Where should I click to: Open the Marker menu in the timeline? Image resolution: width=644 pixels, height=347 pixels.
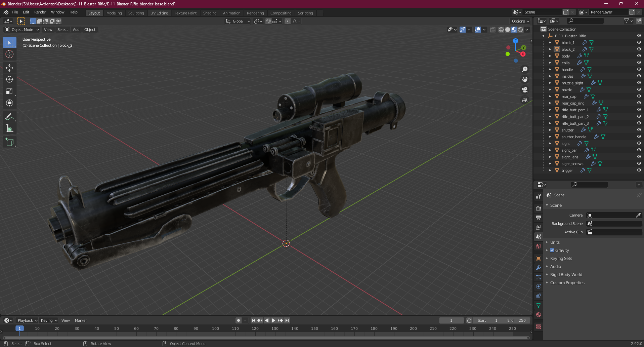pos(81,320)
